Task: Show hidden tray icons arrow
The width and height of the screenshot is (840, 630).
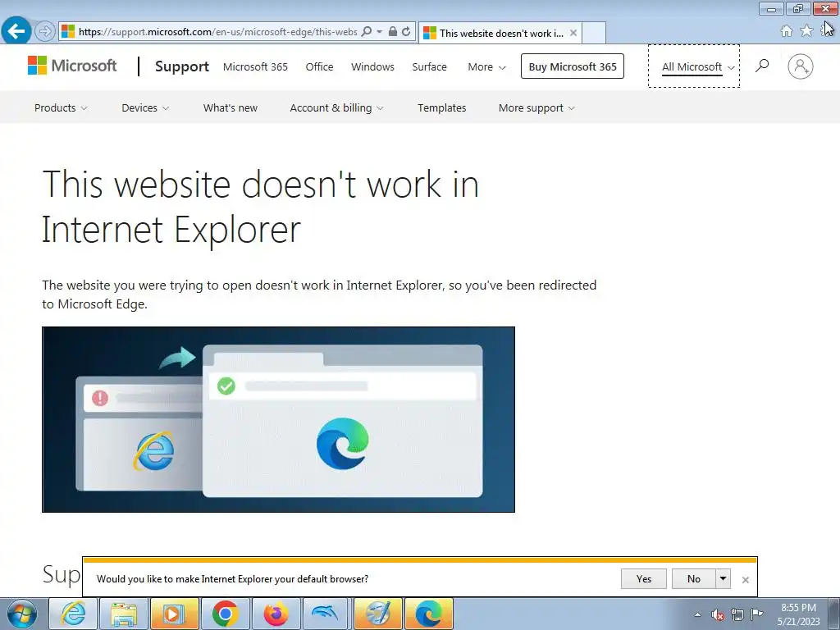Action: coord(697,614)
